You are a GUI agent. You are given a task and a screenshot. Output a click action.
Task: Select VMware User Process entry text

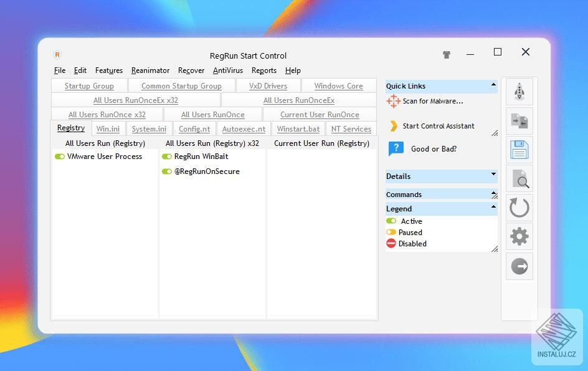[105, 157]
